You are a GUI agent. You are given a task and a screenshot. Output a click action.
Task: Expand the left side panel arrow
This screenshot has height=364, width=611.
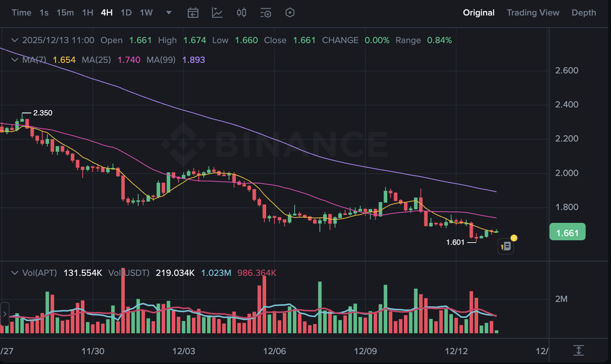click(x=5, y=314)
